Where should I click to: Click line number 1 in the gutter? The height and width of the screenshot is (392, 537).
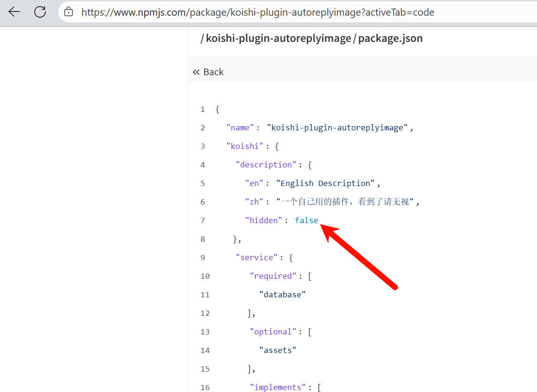[x=202, y=109]
